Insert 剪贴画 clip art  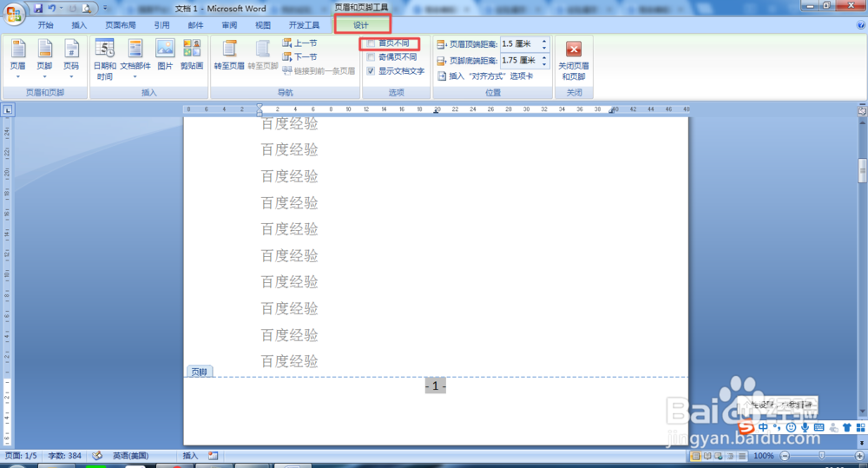click(192, 55)
